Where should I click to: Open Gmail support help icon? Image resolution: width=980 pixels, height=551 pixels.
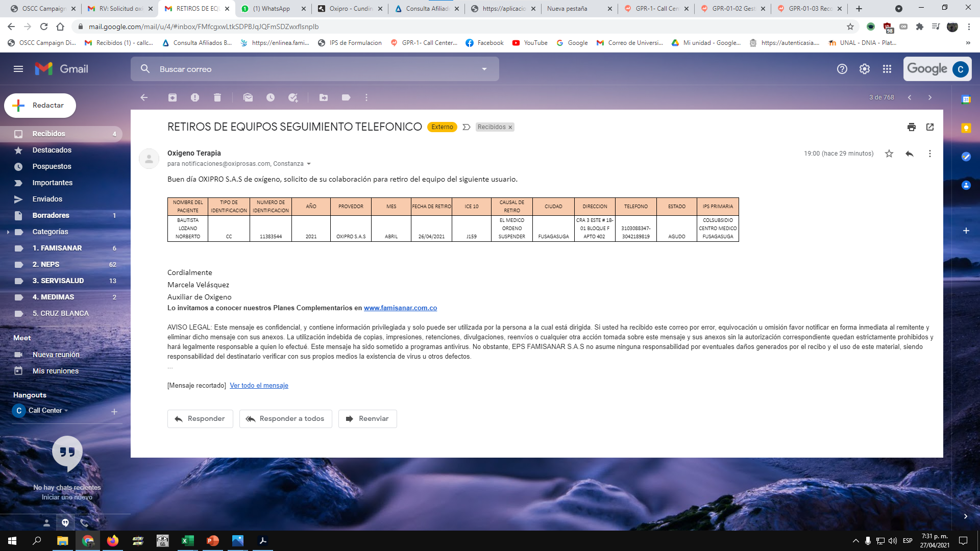(x=842, y=69)
